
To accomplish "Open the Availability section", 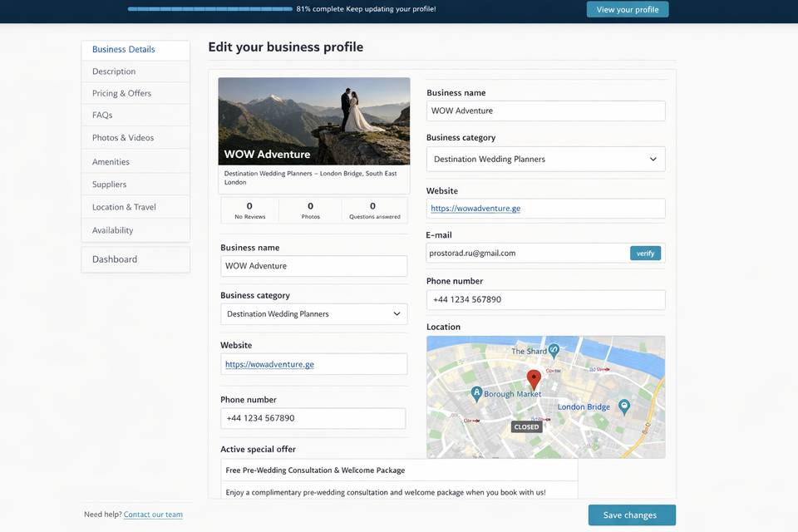I will (x=135, y=230).
